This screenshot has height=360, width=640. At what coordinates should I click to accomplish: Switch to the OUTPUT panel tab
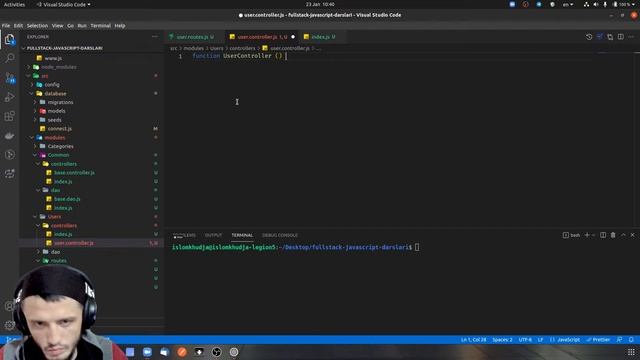point(213,235)
